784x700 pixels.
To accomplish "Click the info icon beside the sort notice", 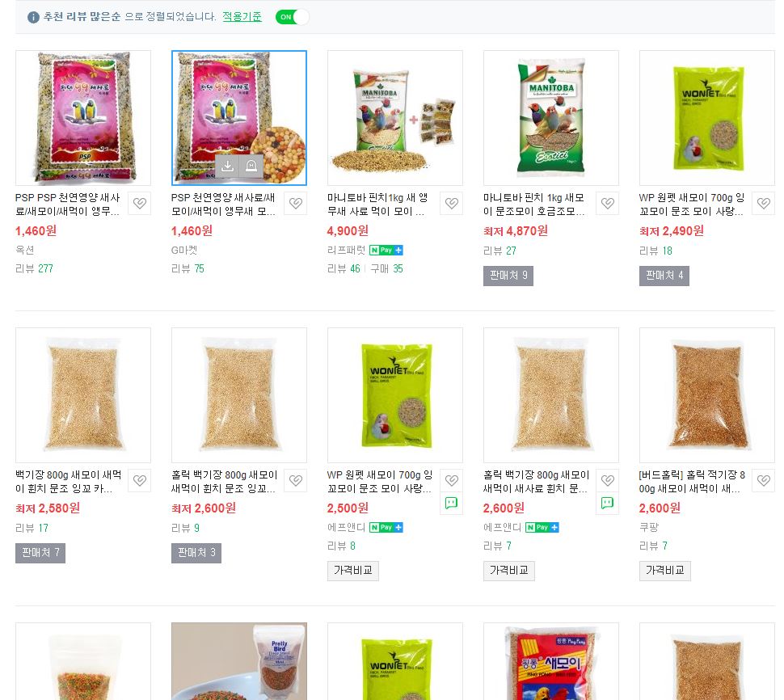I will click(x=33, y=18).
